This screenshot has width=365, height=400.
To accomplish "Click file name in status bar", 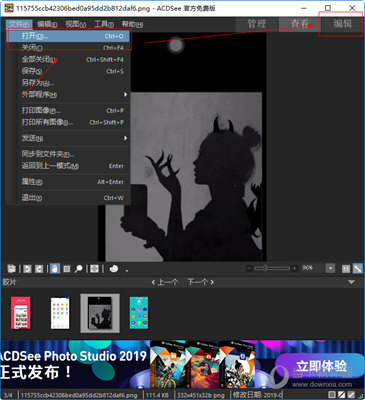I will tap(79, 395).
